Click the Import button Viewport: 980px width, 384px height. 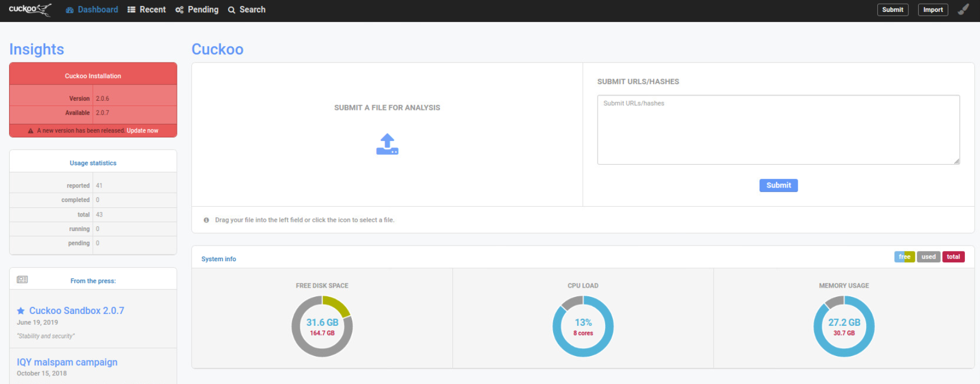point(933,10)
